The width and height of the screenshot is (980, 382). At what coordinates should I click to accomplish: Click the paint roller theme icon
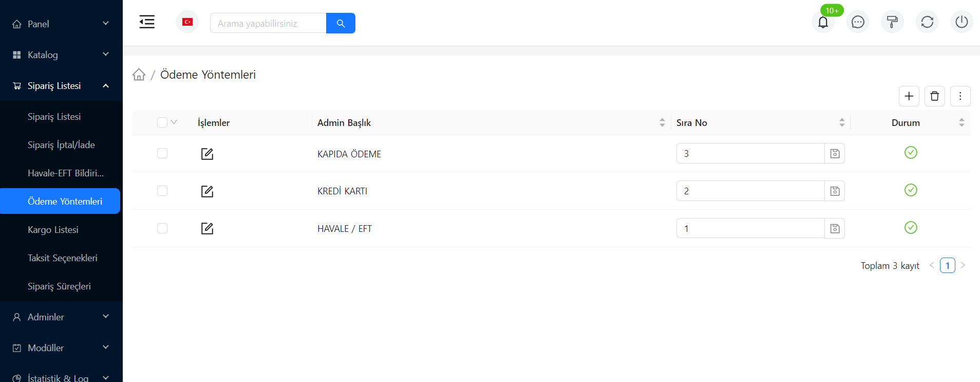[892, 22]
